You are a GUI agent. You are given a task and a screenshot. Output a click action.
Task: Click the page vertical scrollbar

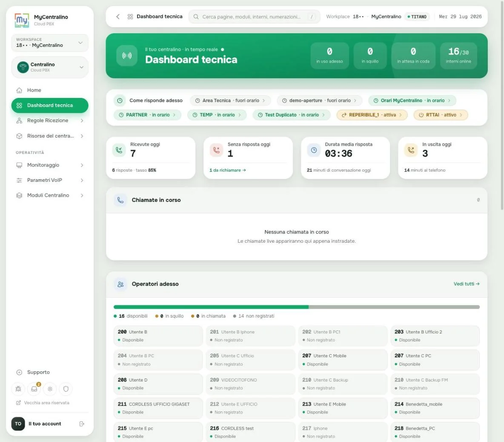pos(502,106)
